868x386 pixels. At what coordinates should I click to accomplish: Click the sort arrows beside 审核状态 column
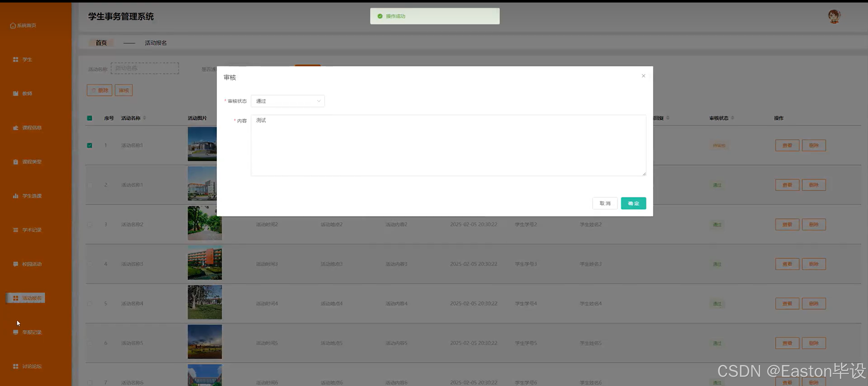tap(732, 118)
